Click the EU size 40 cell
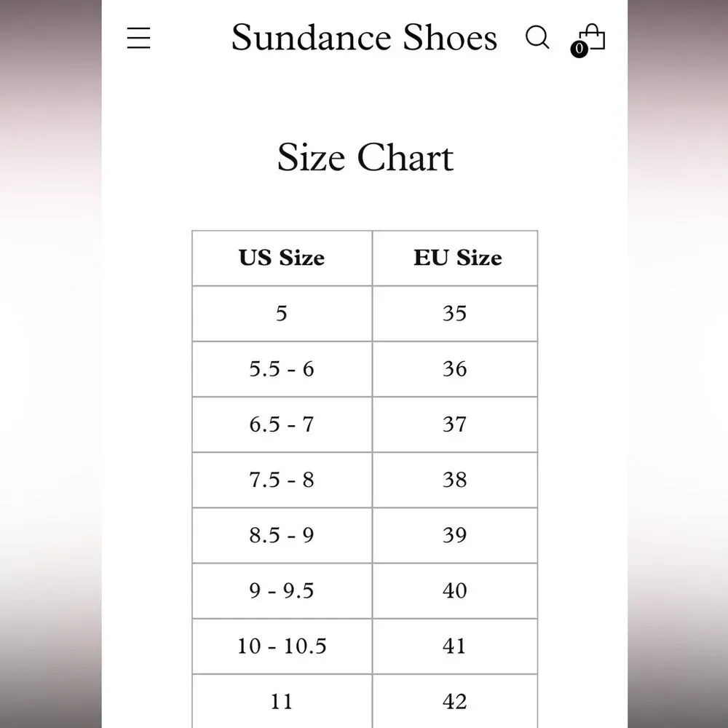The image size is (728, 728). coord(455,590)
